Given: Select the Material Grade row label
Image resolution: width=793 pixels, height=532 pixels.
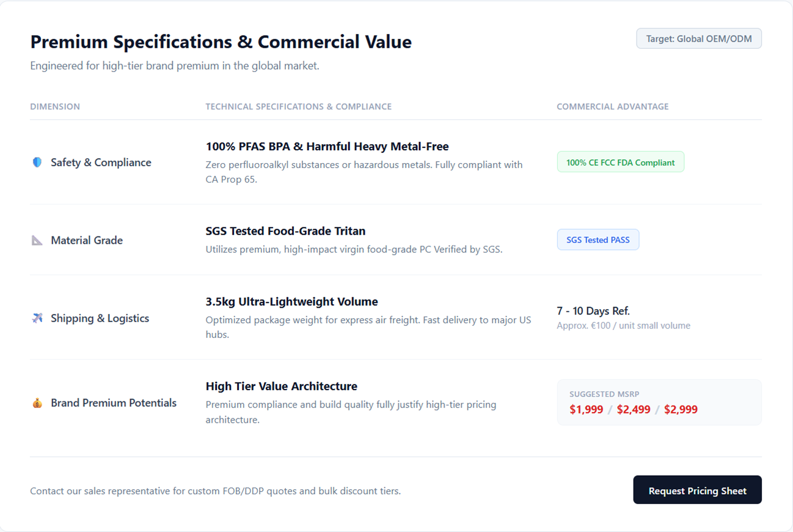Looking at the screenshot, I should point(87,241).
